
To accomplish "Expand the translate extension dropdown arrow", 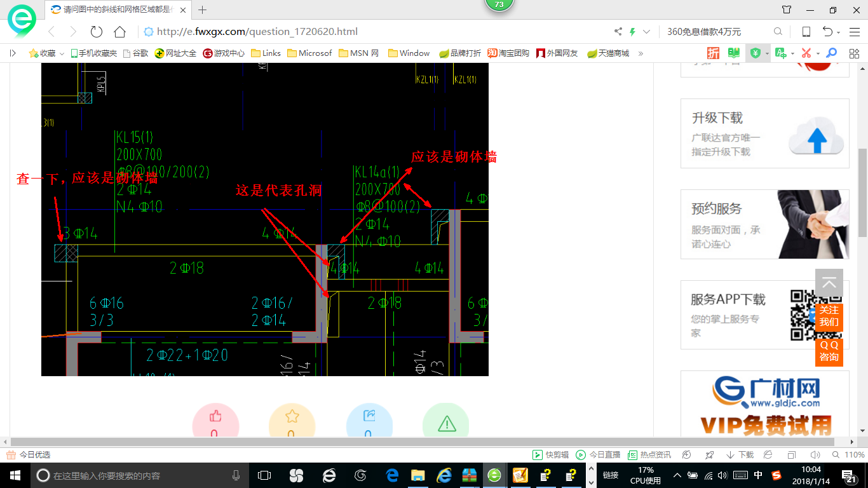I will 792,54.
